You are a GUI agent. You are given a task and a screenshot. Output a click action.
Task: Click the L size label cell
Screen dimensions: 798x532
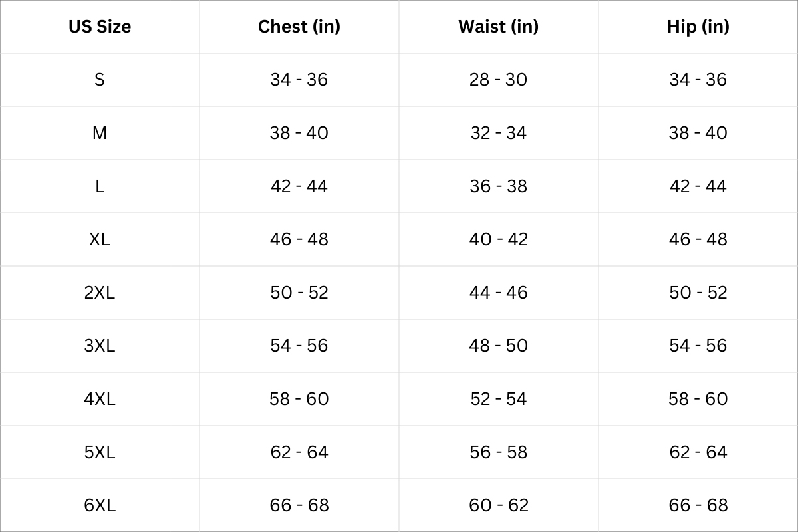pos(100,186)
